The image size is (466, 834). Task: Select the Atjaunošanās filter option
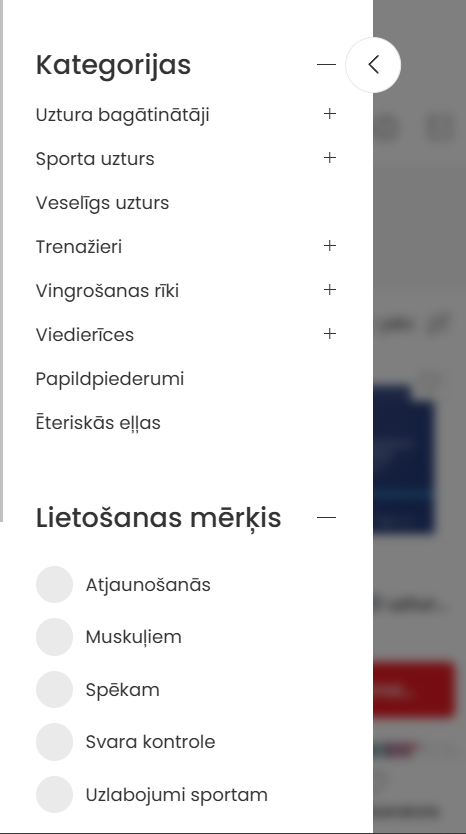coord(123,585)
